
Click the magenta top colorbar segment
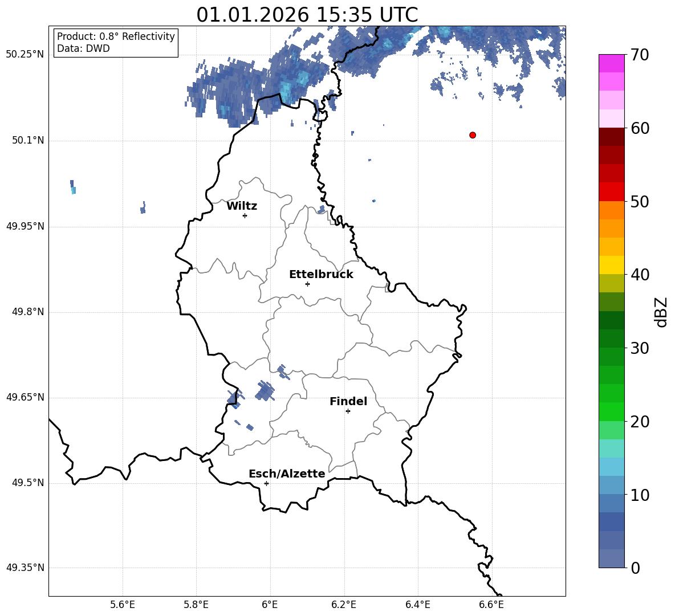(x=611, y=63)
